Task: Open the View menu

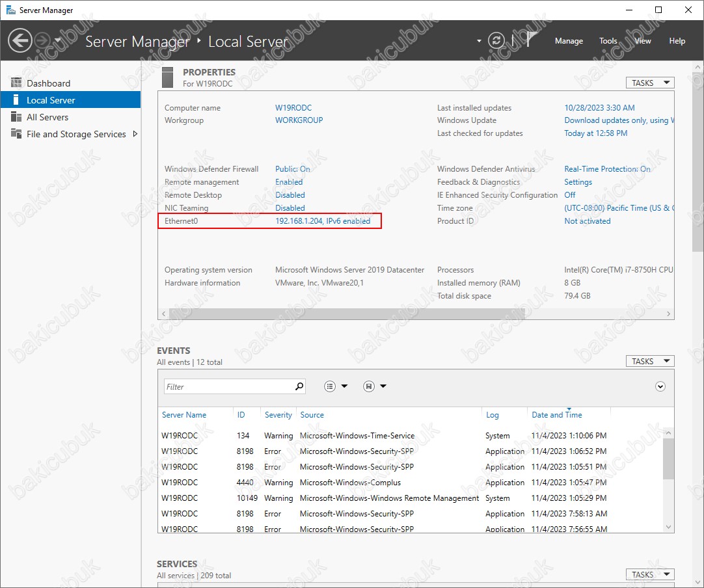Action: click(642, 41)
